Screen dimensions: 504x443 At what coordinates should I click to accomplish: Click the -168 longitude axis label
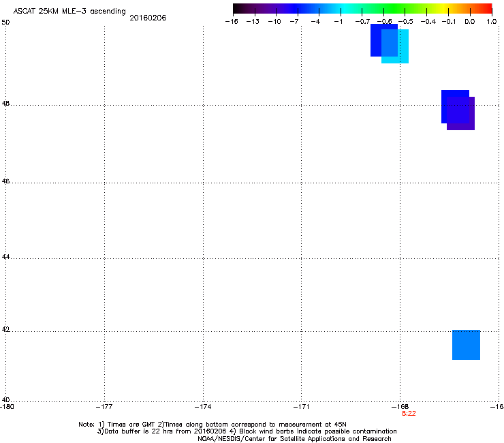pyautogui.click(x=400, y=407)
